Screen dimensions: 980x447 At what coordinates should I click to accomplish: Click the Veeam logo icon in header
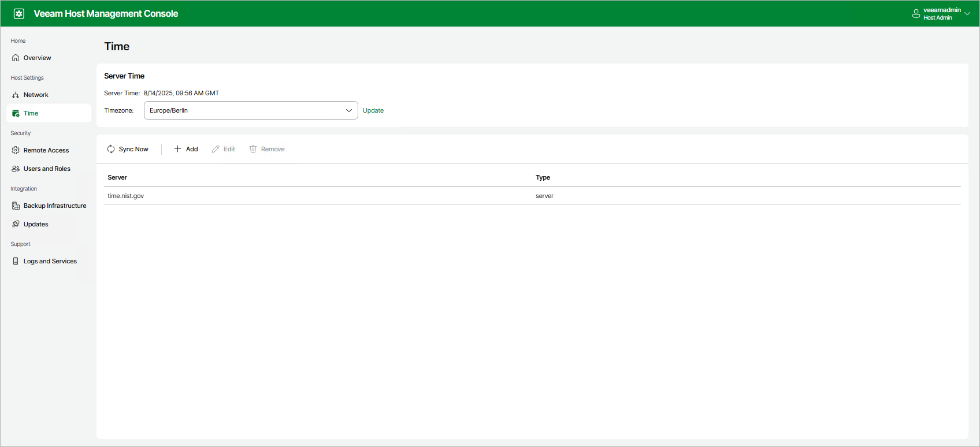19,14
